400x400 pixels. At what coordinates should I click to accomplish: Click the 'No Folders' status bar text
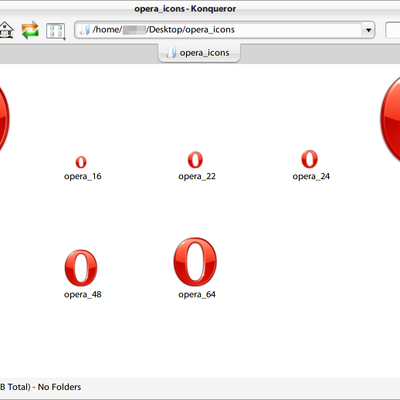(59, 387)
